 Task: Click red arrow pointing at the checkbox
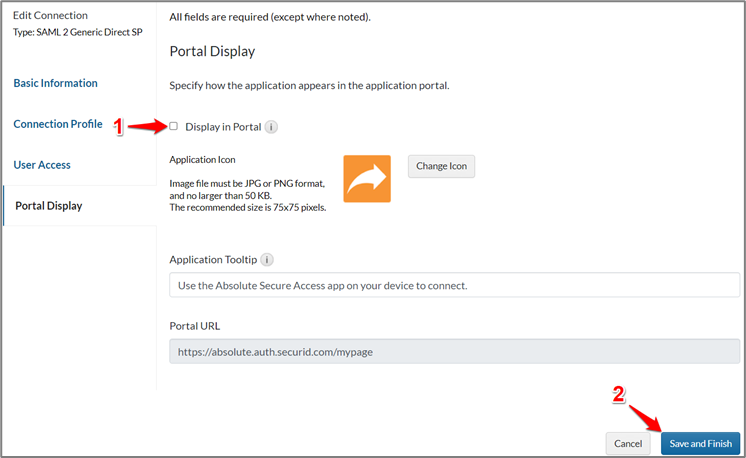pyautogui.click(x=147, y=126)
